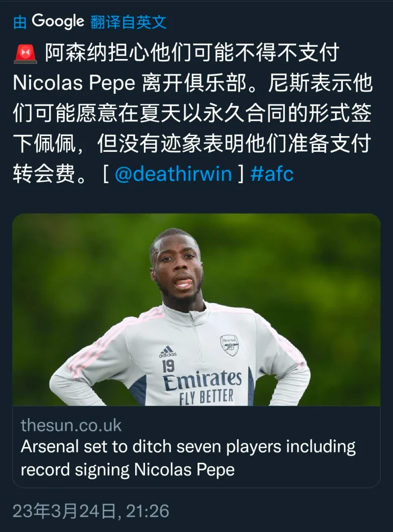Click the 23年3月24日 timestamp
This screenshot has width=393, height=532.
[x=64, y=511]
